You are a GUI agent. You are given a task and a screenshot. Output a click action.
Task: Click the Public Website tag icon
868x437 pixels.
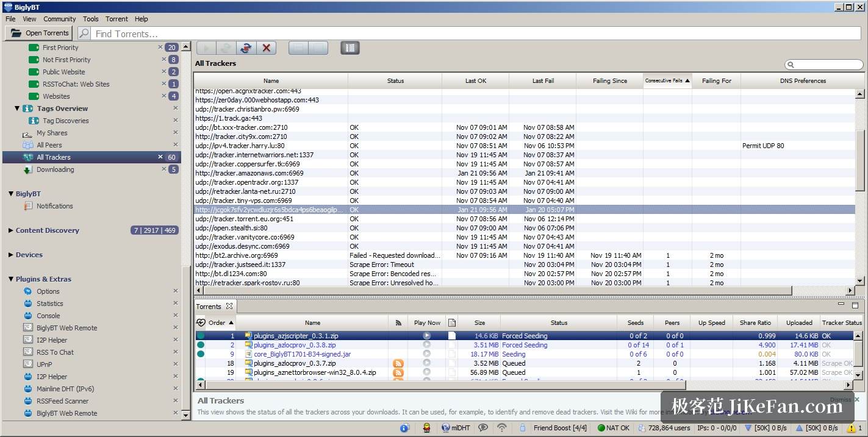tap(34, 72)
